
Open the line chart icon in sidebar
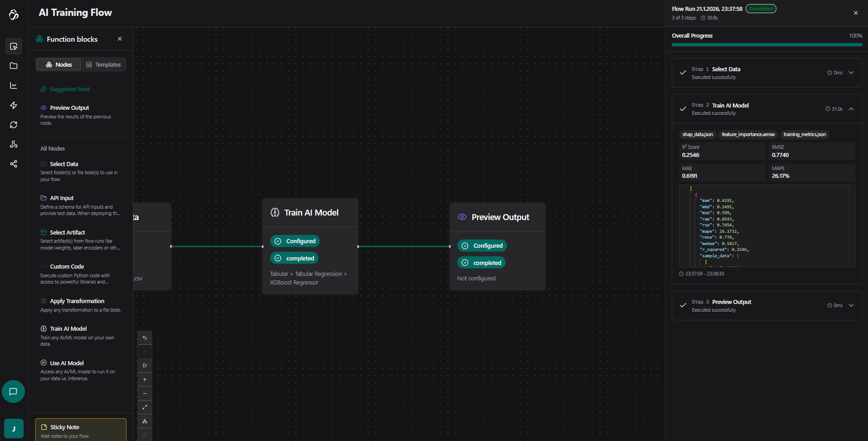click(14, 86)
